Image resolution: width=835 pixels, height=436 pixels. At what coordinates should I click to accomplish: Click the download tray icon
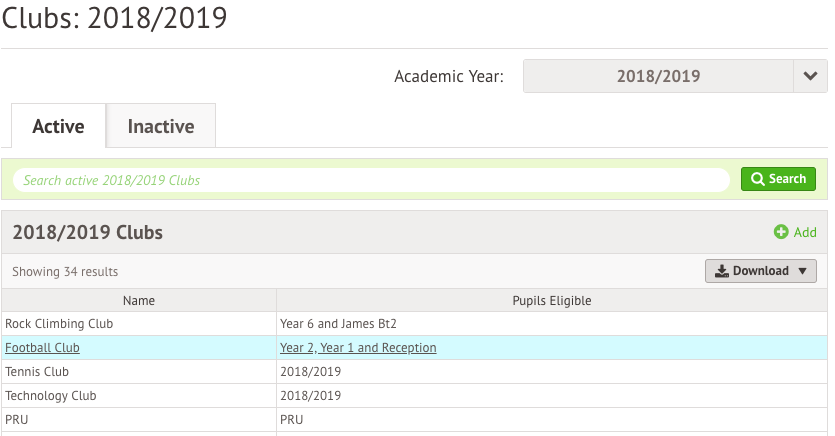pyautogui.click(x=722, y=271)
